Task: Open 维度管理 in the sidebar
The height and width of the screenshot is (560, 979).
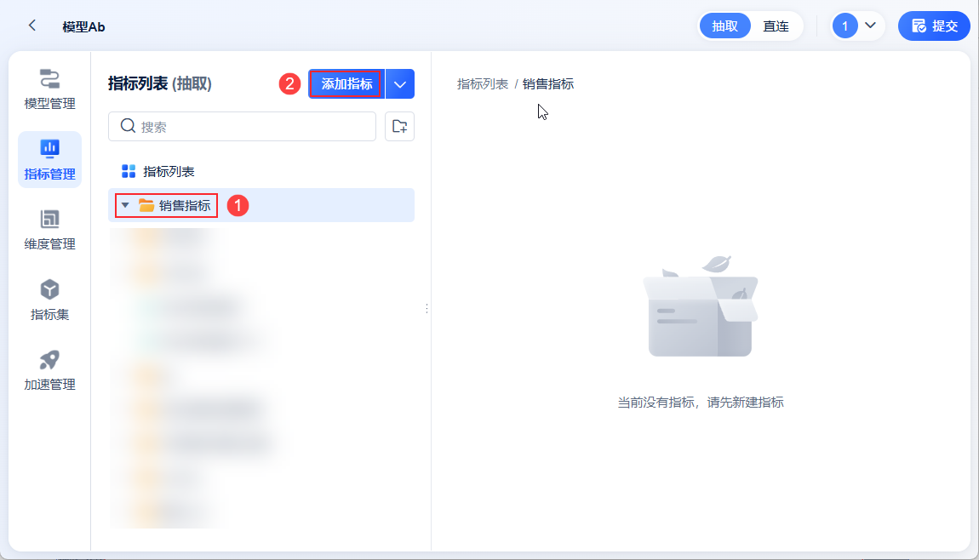Action: [x=49, y=230]
